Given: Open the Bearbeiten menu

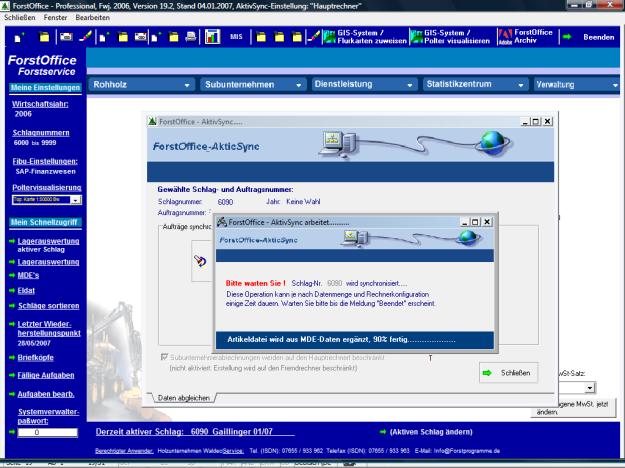Looking at the screenshot, I should pos(92,18).
